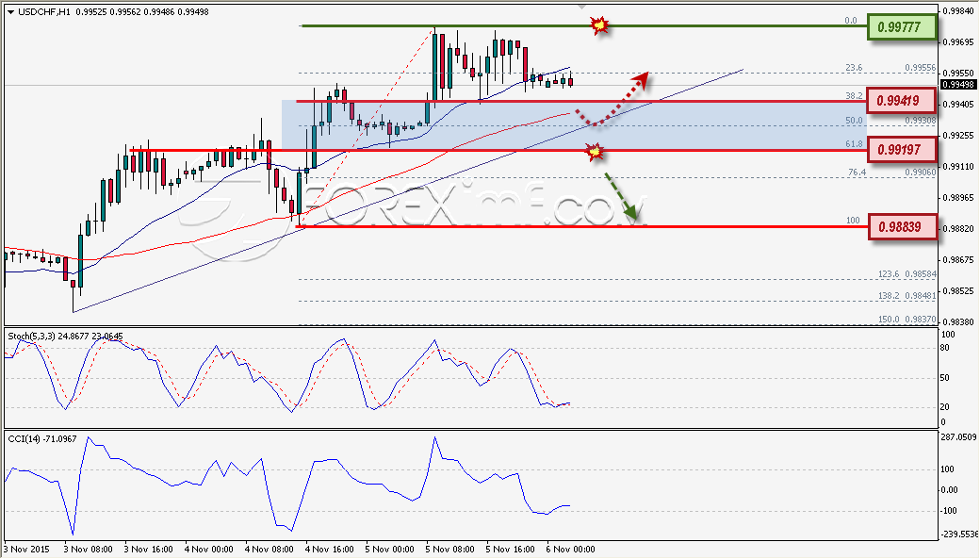
Task: Click the CCI(14) -71.0967 indicator label
Action: click(x=42, y=439)
